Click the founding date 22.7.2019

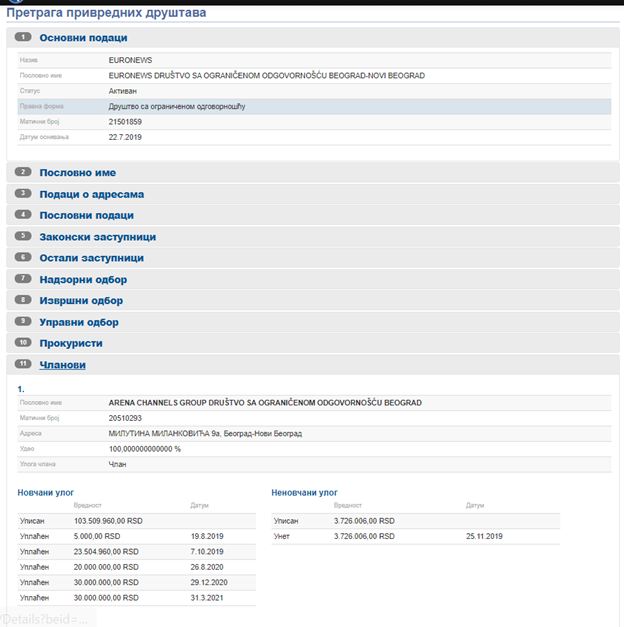125,137
